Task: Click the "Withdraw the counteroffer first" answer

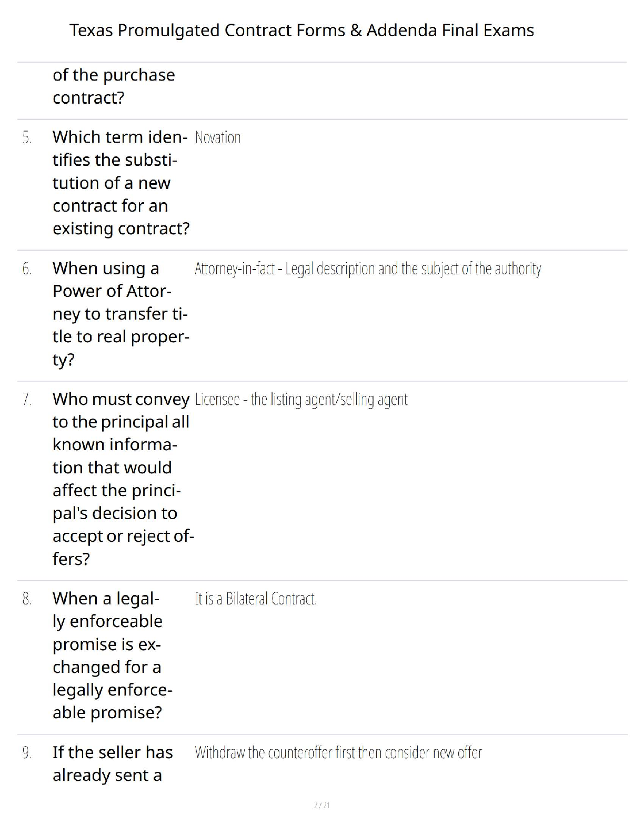Action: pyautogui.click(x=338, y=753)
